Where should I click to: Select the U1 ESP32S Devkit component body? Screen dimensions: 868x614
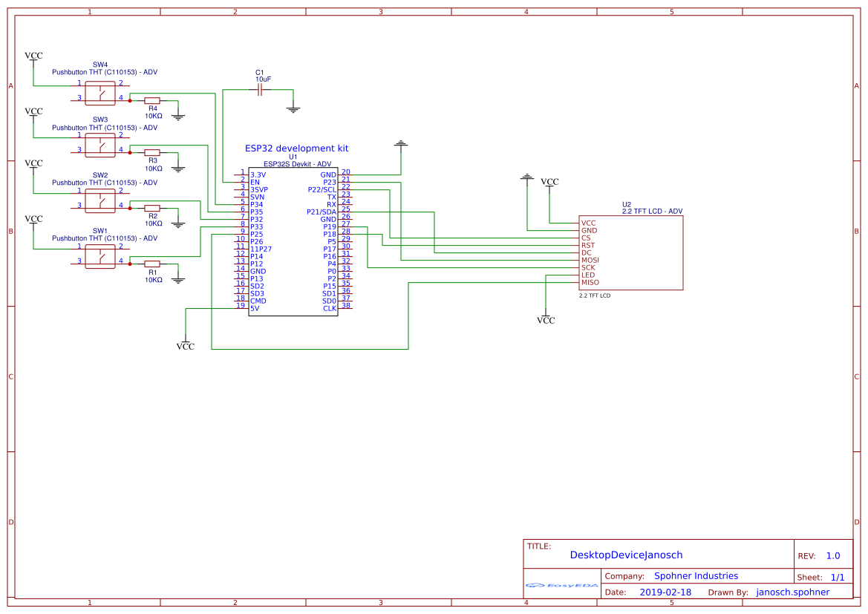coord(295,241)
